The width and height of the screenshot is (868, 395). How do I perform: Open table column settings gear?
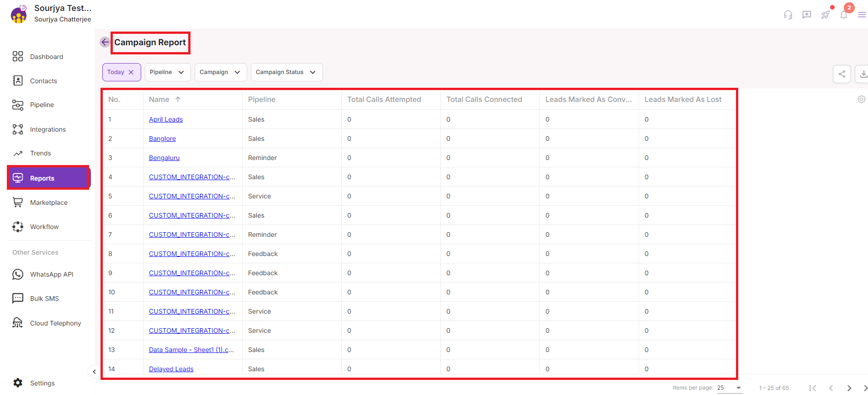pos(861,99)
